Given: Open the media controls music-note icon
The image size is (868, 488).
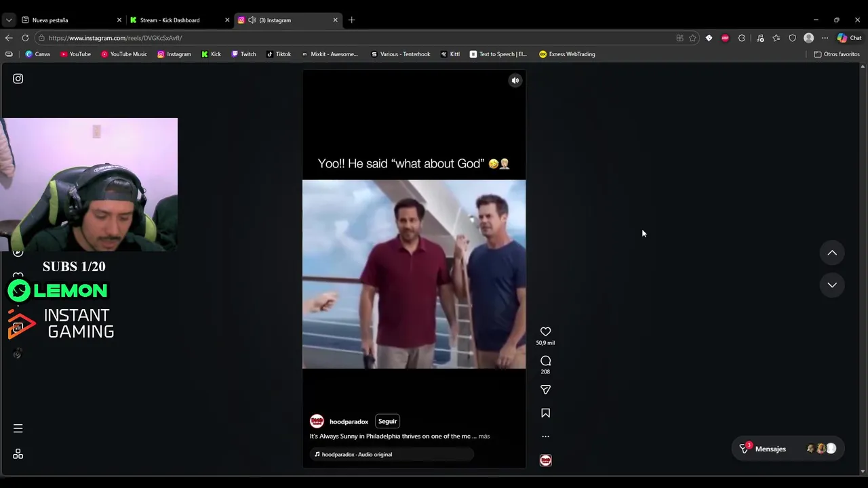Looking at the screenshot, I should pos(760,38).
